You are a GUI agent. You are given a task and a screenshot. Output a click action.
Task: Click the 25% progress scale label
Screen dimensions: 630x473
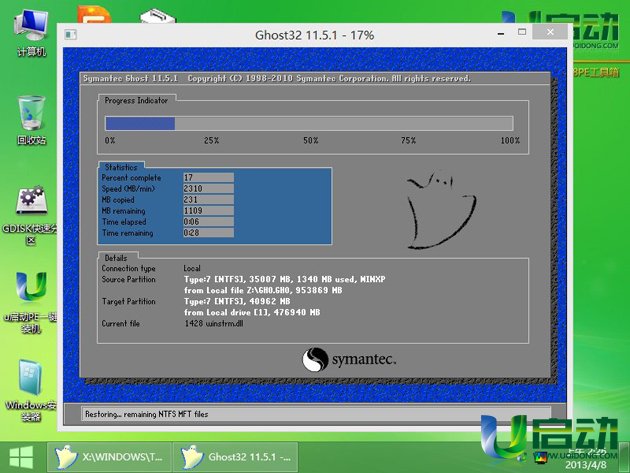pos(211,141)
